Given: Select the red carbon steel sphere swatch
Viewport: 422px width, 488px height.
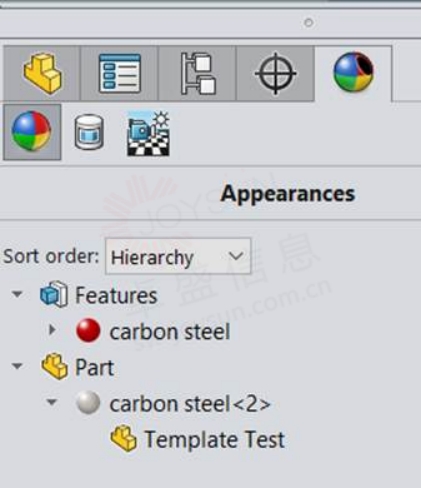Looking at the screenshot, I should point(88,330).
